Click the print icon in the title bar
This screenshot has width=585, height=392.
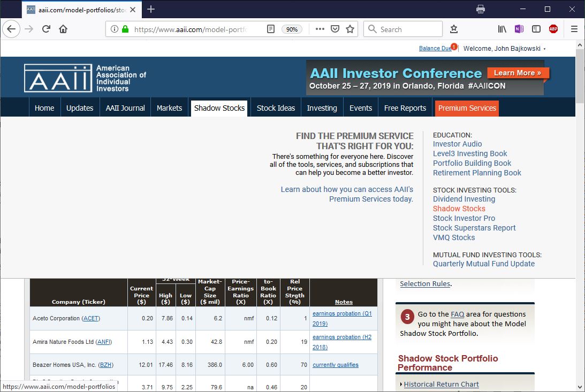pyautogui.click(x=480, y=9)
